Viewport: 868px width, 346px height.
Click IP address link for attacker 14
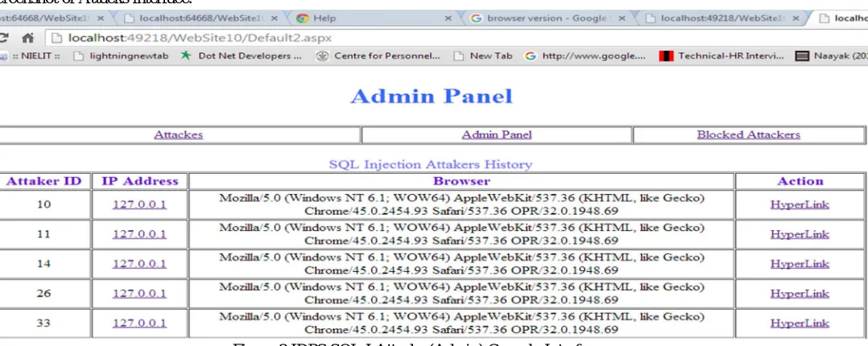coord(139,264)
